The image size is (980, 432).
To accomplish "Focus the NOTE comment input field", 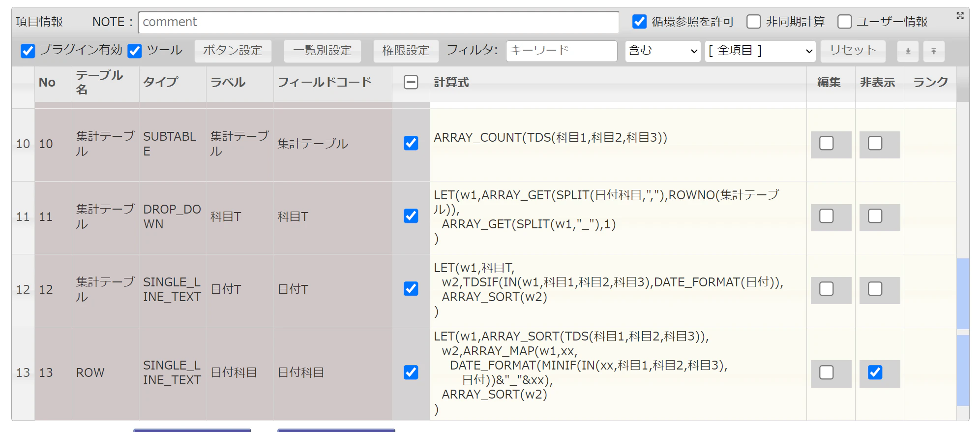I will pos(379,22).
